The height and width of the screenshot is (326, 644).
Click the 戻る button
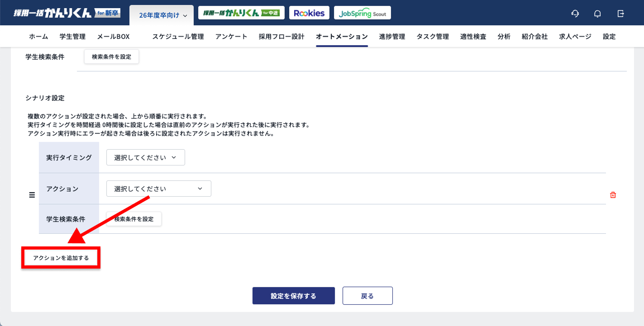point(367,296)
